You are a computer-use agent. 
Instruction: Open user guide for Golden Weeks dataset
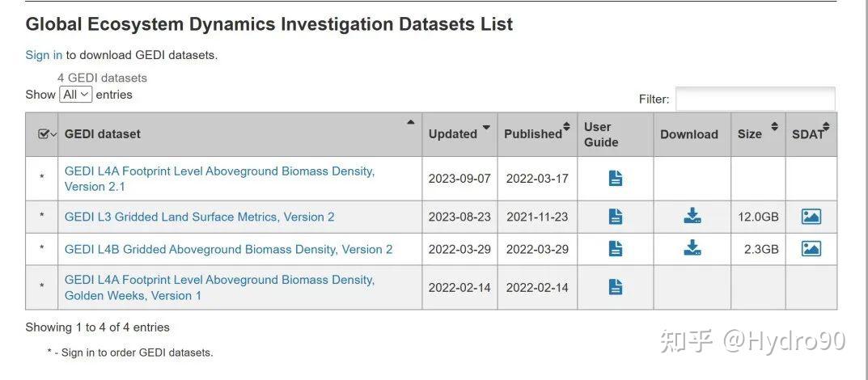(x=615, y=287)
